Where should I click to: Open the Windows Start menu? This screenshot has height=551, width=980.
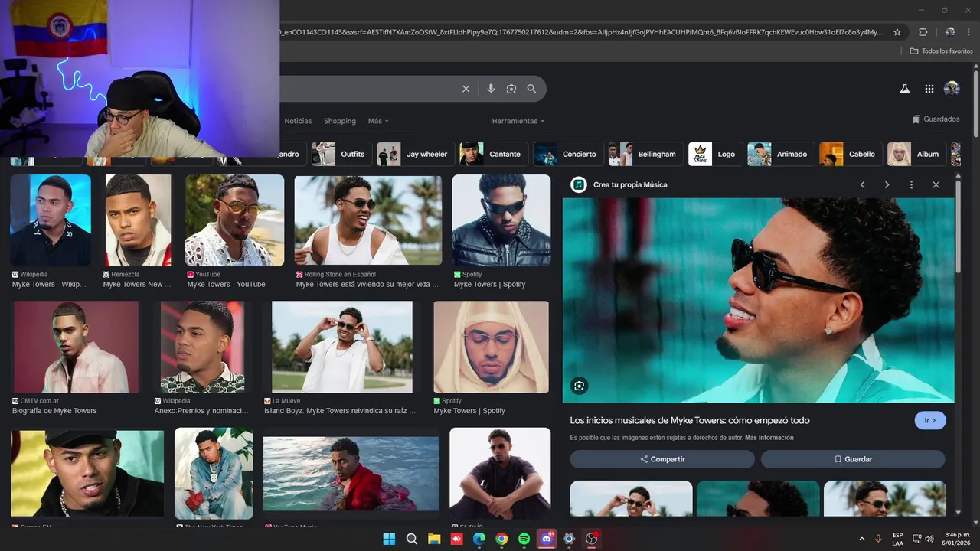point(389,539)
